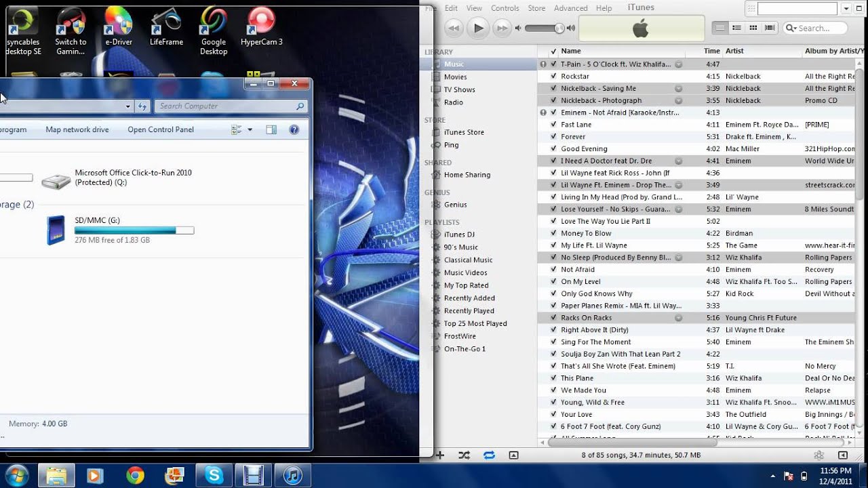Screen dimensions: 868x488
Task: Show the artwork viewer in iTunes
Action: (513, 455)
